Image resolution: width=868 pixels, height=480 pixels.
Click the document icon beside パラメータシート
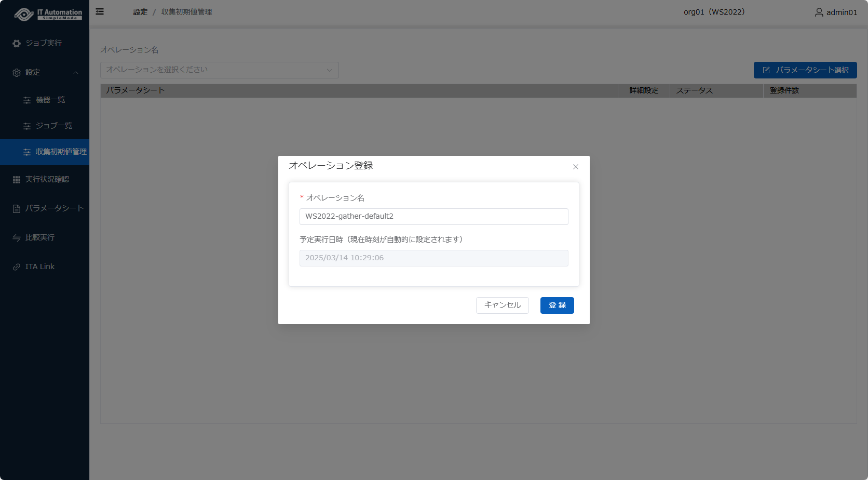[x=17, y=209]
